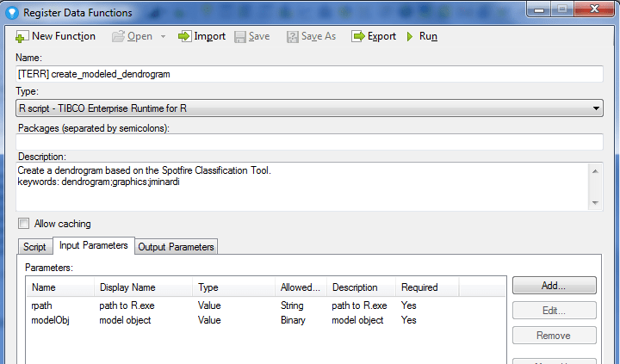Click the Register Data Functions lightbulb icon

[12, 13]
